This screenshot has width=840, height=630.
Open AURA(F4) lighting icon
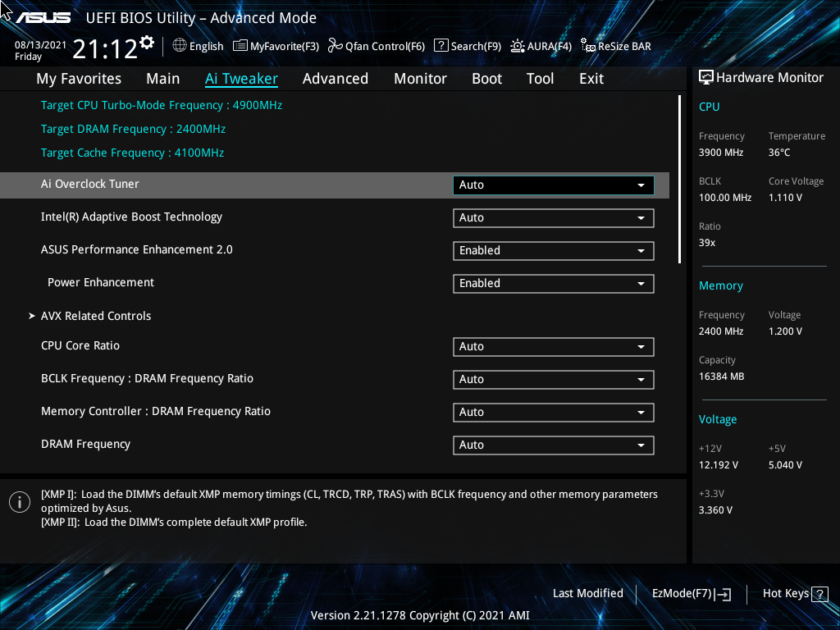tap(518, 46)
